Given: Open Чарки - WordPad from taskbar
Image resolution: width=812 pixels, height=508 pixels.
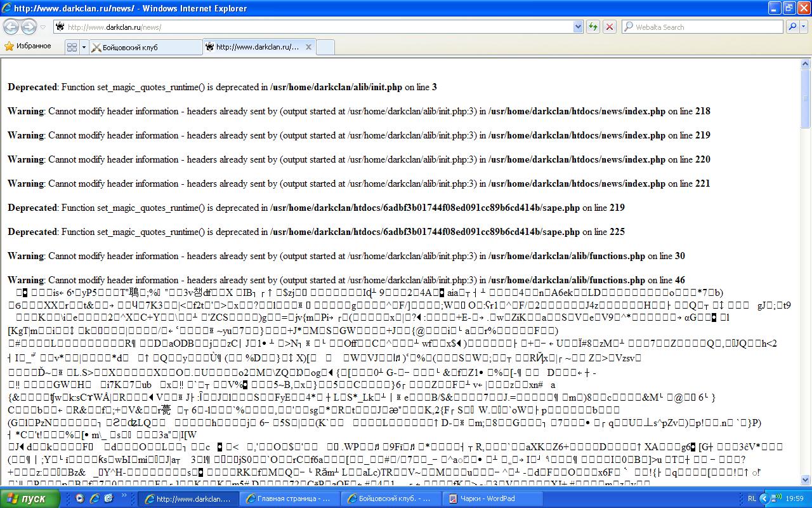Looking at the screenshot, I should point(491,499).
